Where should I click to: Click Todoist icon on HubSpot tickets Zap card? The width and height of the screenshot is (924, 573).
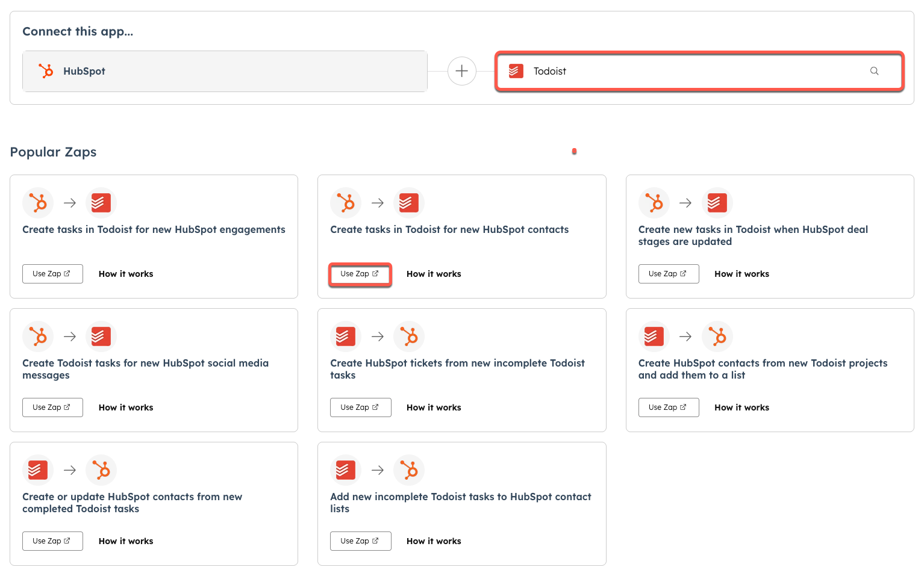click(346, 336)
